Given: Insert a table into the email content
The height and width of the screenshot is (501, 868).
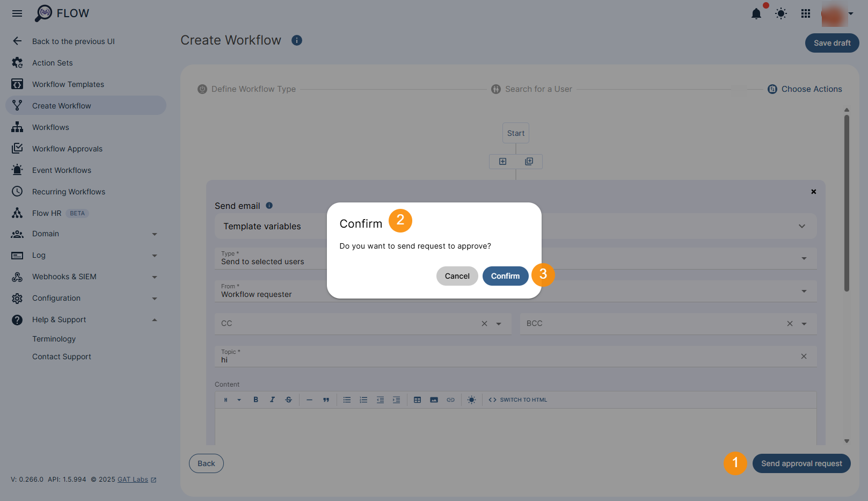Looking at the screenshot, I should (417, 400).
